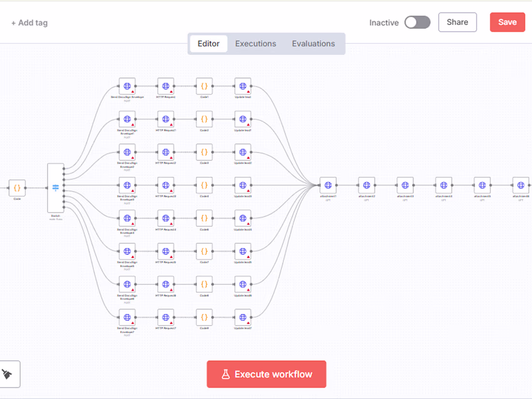Save the workflow
Screen dimensions: 532x399
(x=507, y=22)
